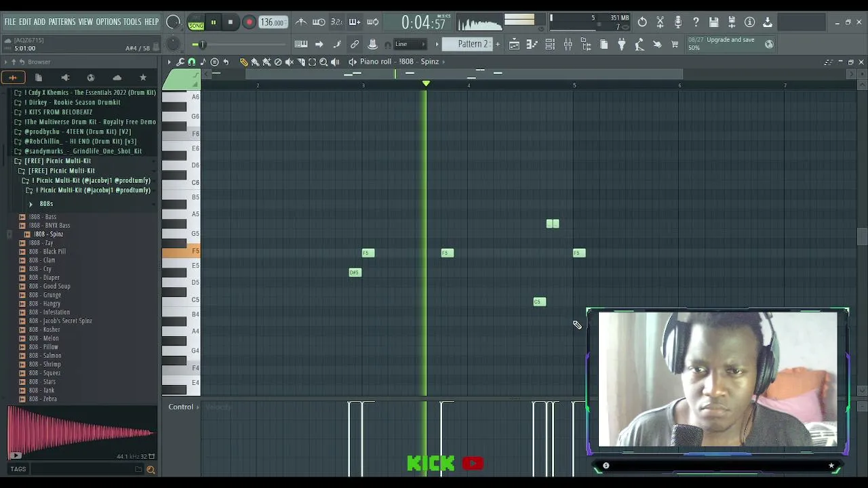Viewport: 868px width, 488px height.
Task: Click the D#5 note in piano roll
Action: coord(355,272)
